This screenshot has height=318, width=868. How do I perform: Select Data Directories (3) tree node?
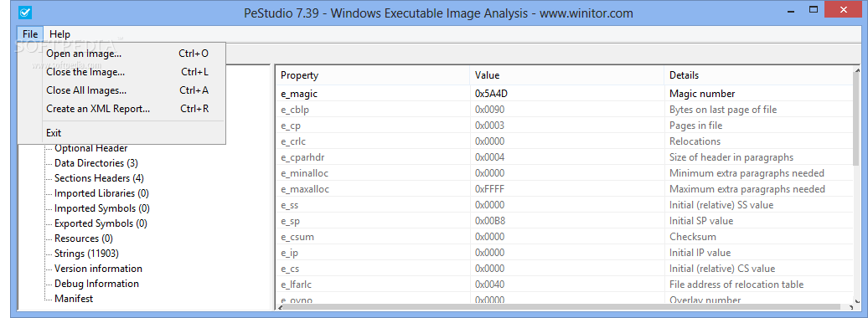tap(96, 163)
